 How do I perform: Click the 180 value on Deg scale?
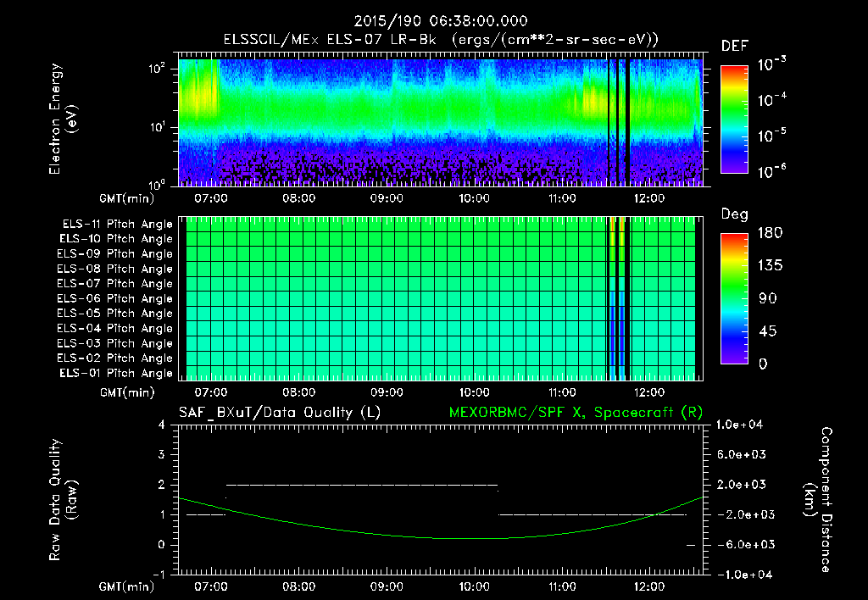pyautogui.click(x=770, y=233)
